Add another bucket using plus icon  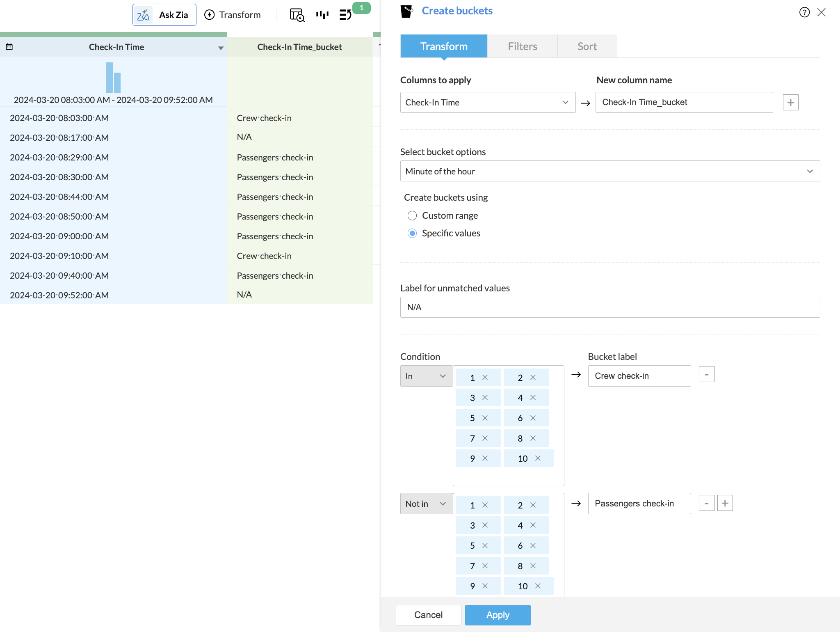point(725,503)
